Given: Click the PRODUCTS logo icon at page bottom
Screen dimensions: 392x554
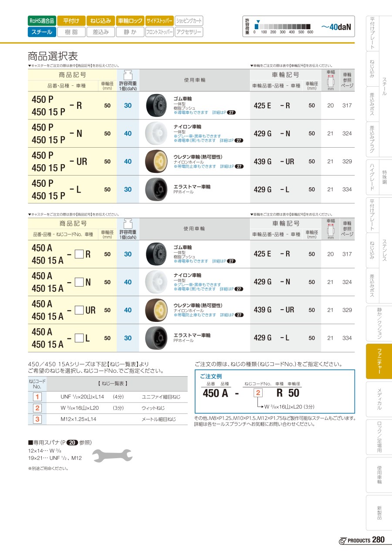Looking at the screenshot, I should (342, 540).
